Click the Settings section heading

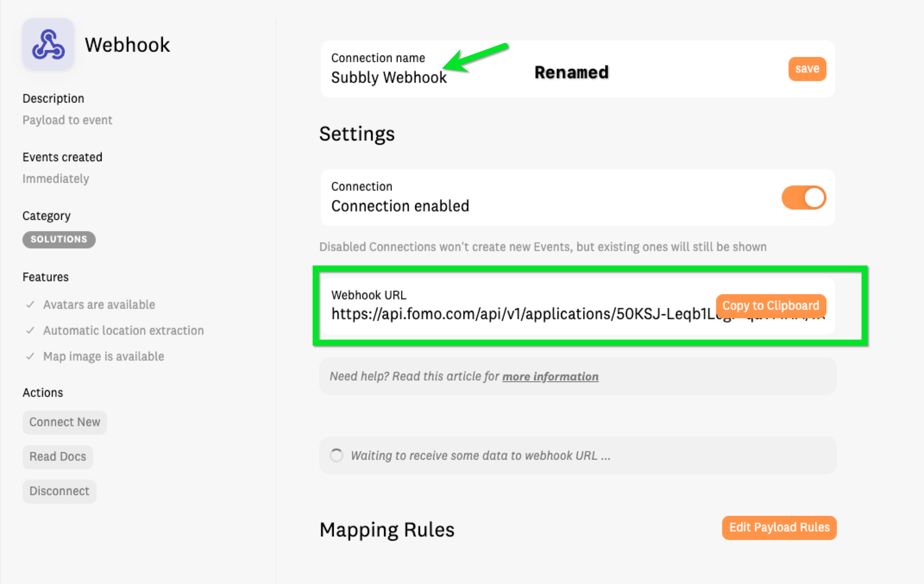pyautogui.click(x=357, y=134)
